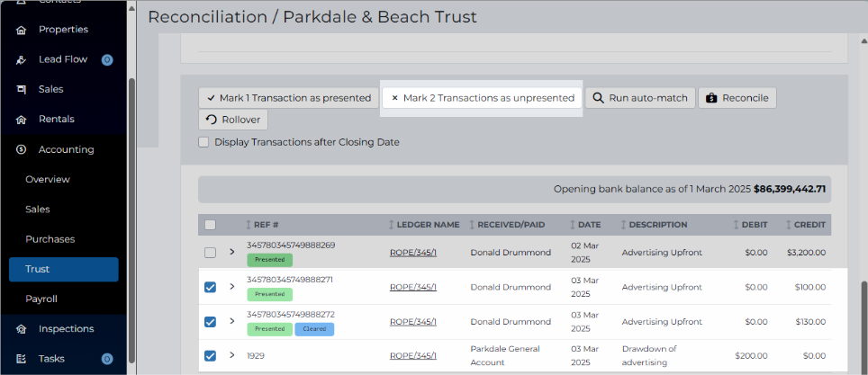Image resolution: width=868 pixels, height=375 pixels.
Task: Check the row ending 888269
Action: pos(210,252)
